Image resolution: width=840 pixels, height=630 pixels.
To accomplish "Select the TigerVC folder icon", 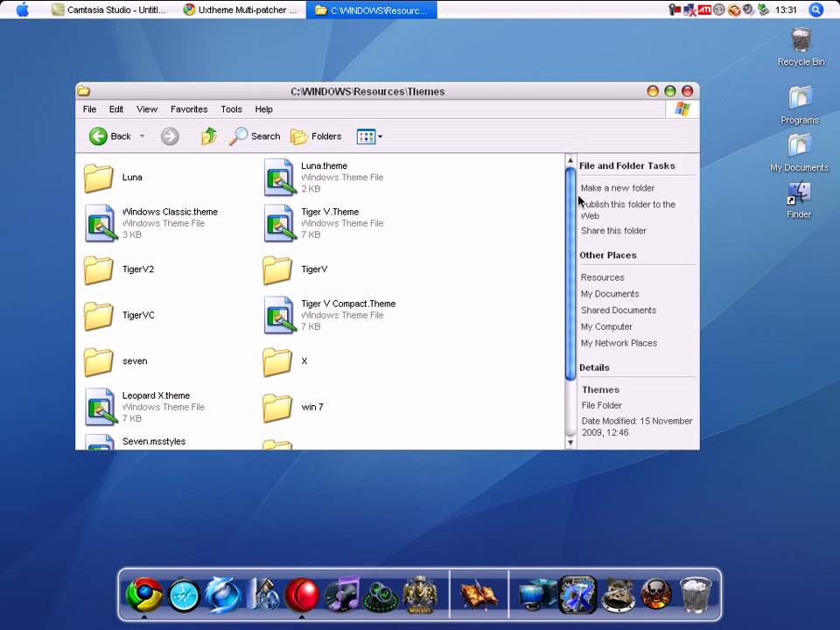I will (x=99, y=316).
